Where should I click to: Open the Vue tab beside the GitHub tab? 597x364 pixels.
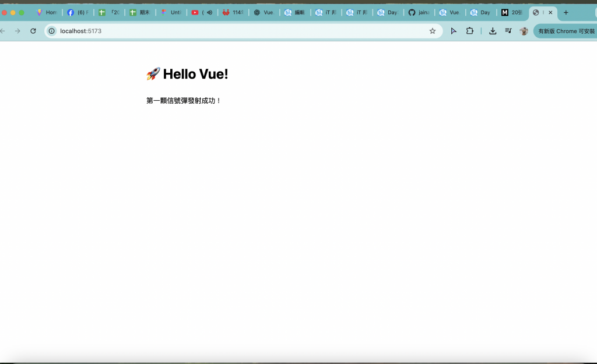[450, 13]
